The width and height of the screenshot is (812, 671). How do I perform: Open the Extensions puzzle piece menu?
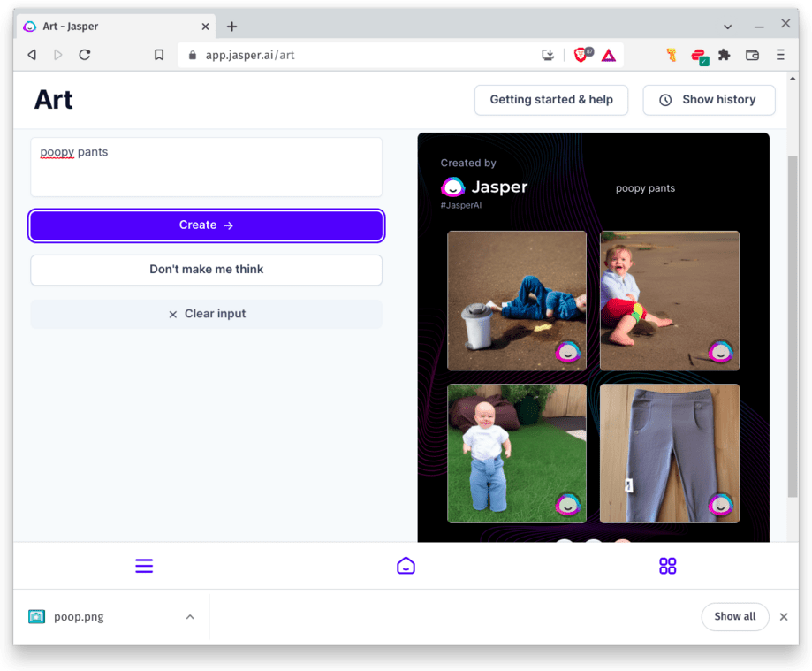(724, 55)
